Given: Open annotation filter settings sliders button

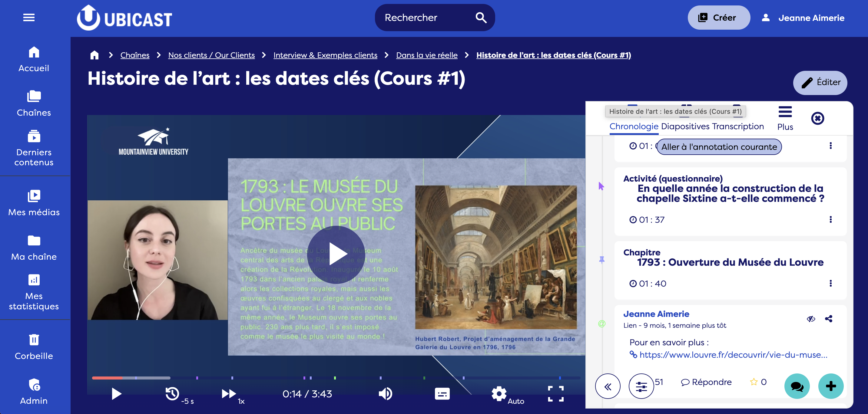Looking at the screenshot, I should coord(641,386).
